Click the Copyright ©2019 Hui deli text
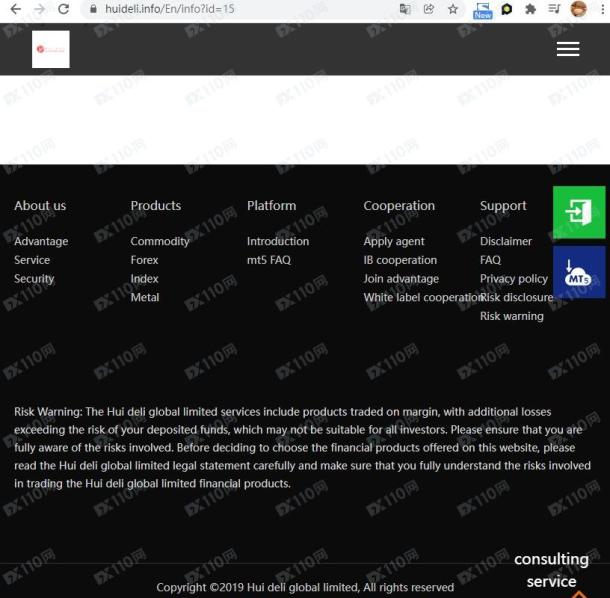Screen dimensions: 610x598 tap(305, 587)
